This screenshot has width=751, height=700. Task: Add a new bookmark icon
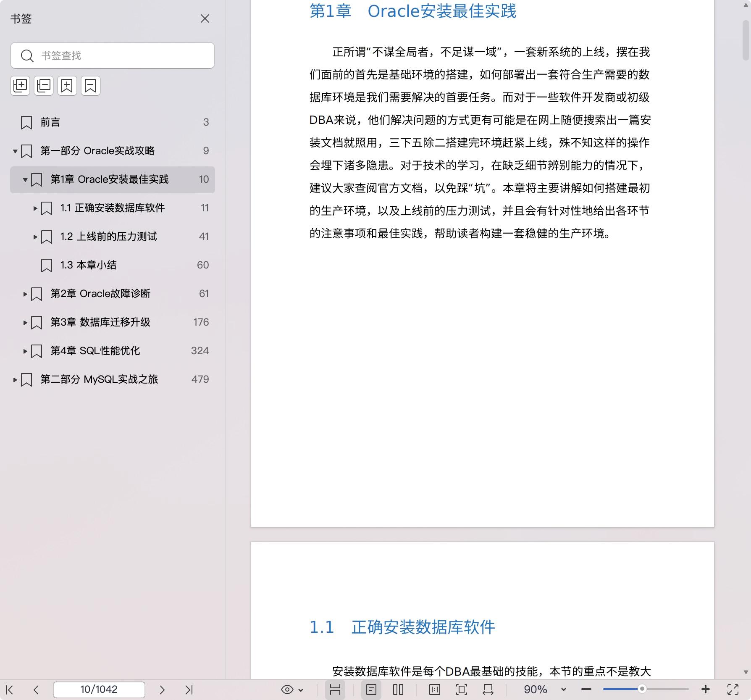(67, 86)
